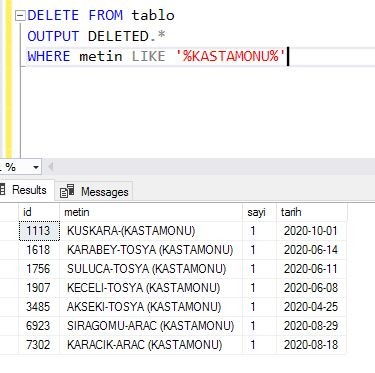This screenshot has width=375, height=373.
Task: Select cell with id 7302
Action: point(39,345)
